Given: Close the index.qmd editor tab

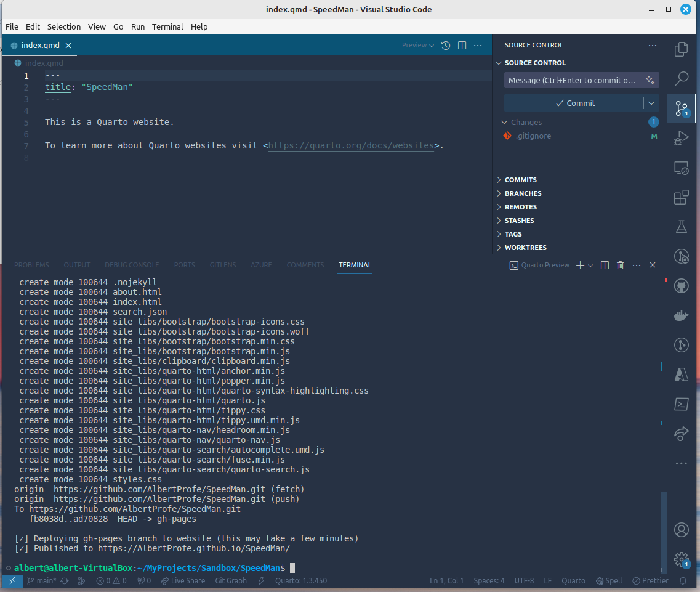Looking at the screenshot, I should tap(68, 46).
